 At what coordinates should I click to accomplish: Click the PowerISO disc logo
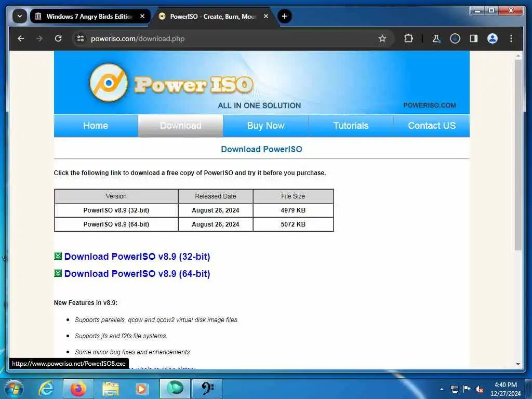pos(109,83)
